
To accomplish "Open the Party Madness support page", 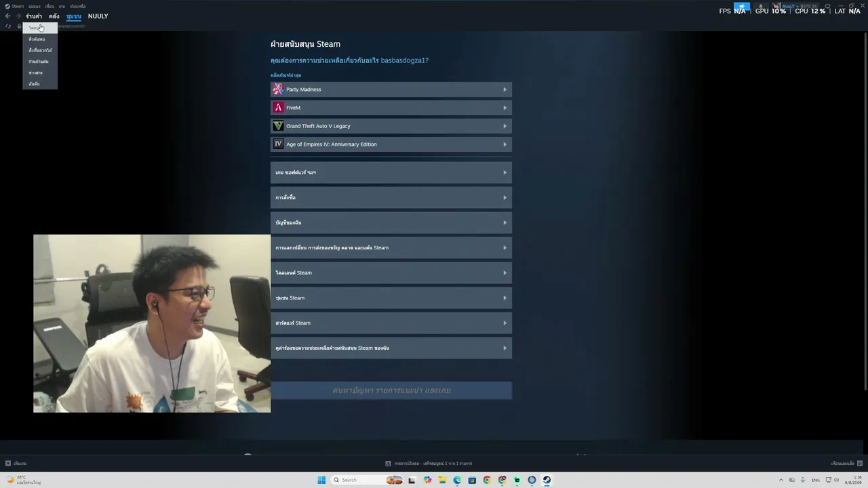I will [391, 89].
